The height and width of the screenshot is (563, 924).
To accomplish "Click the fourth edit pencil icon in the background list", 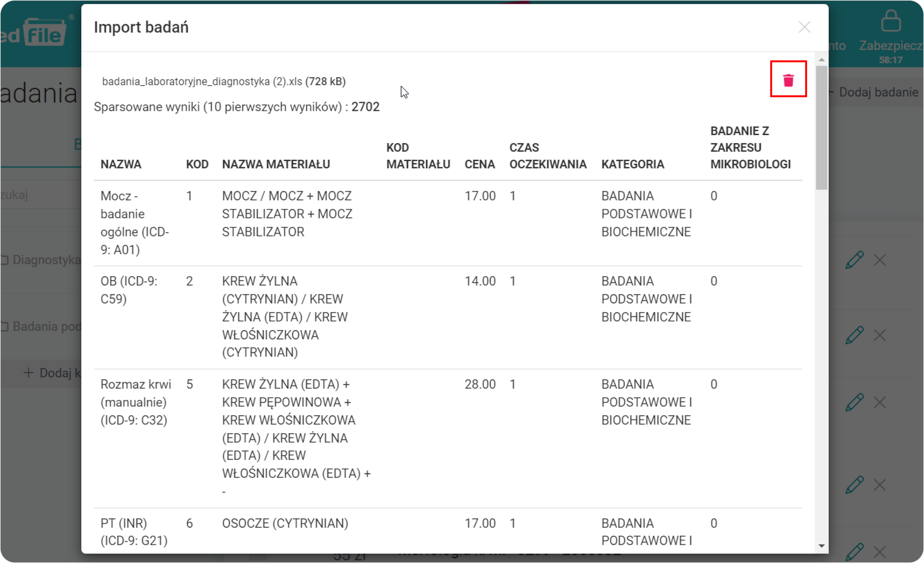I will pyautogui.click(x=854, y=485).
